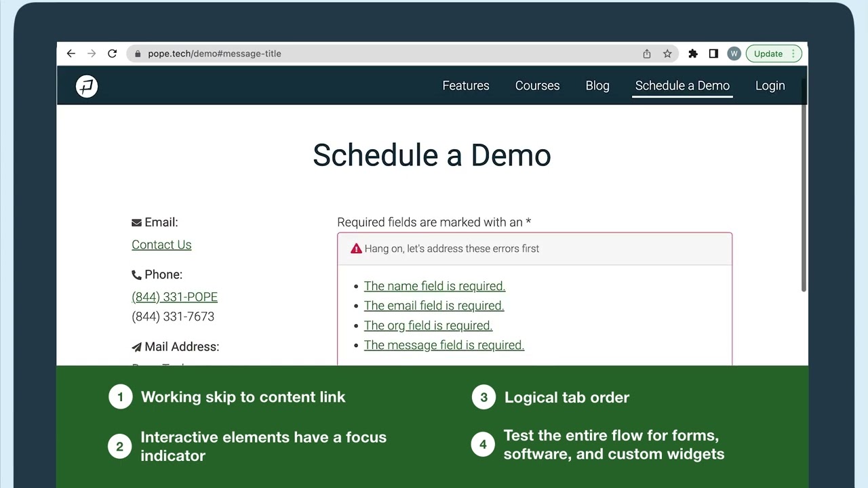Screen dimensions: 868x488
Task: Click the envelope icon beside Email
Action: [x=136, y=222]
